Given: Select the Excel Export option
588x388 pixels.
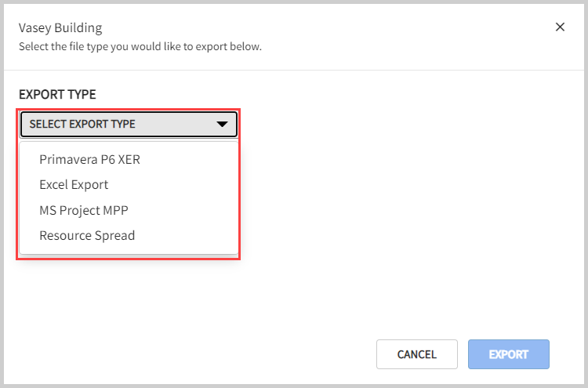Looking at the screenshot, I should click(74, 185).
